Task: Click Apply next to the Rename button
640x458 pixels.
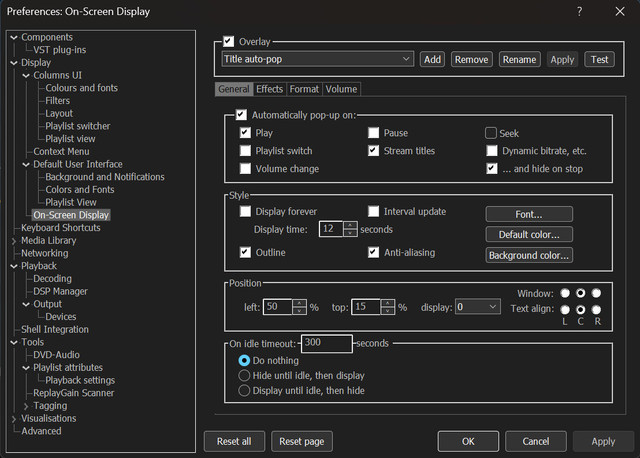Action: (x=562, y=60)
